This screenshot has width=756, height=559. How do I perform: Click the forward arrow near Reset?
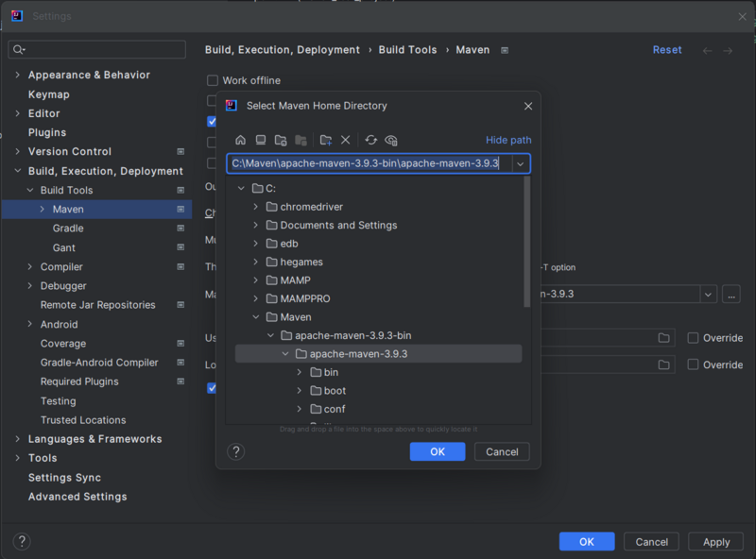[x=728, y=51]
